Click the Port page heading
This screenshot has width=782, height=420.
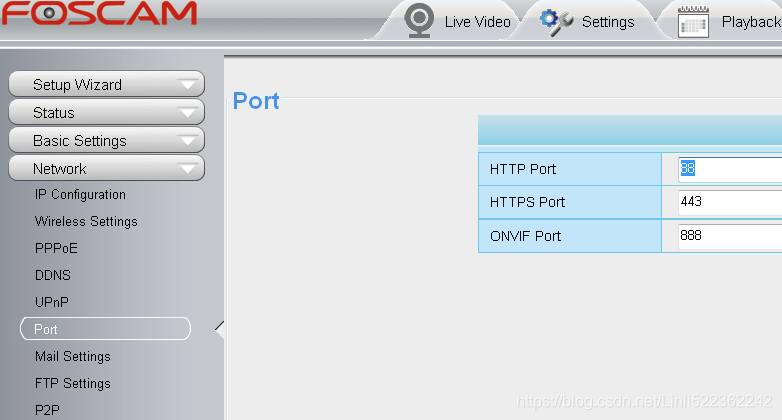point(256,101)
